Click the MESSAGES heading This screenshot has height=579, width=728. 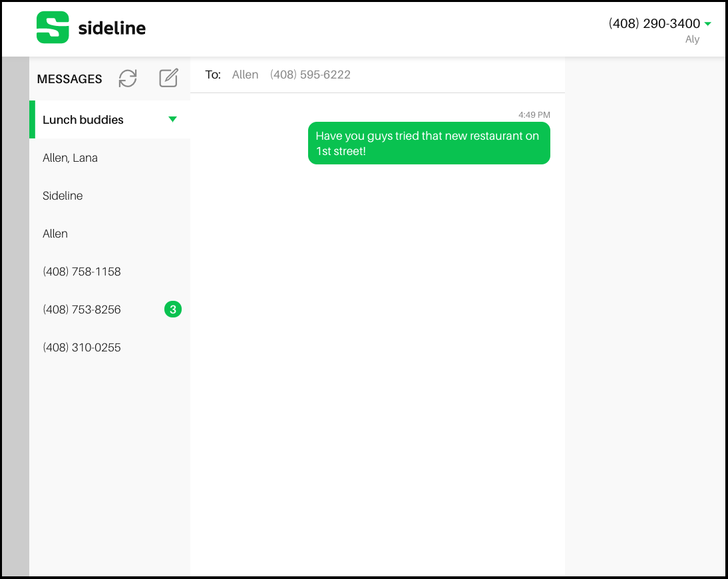[x=70, y=79]
